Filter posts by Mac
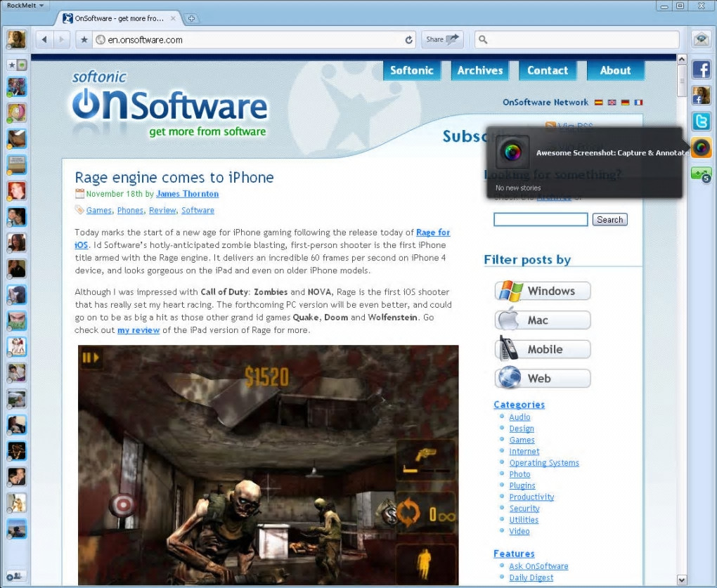This screenshot has height=588, width=717. (543, 320)
